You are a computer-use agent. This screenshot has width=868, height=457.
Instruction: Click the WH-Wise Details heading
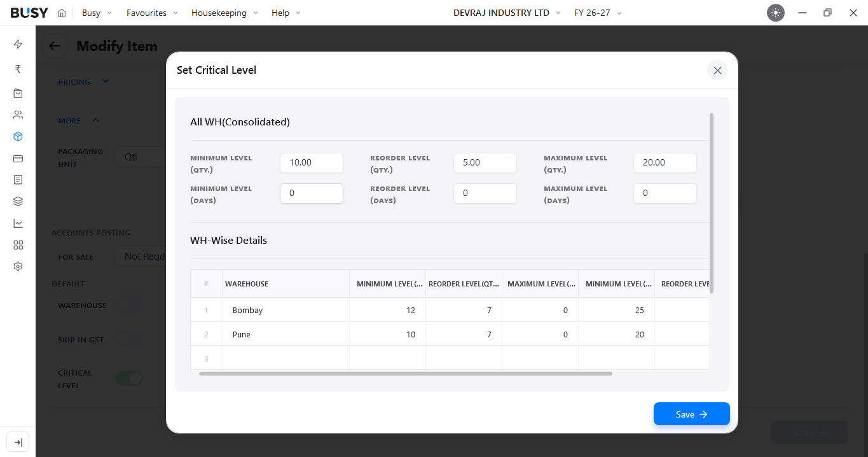[228, 241]
